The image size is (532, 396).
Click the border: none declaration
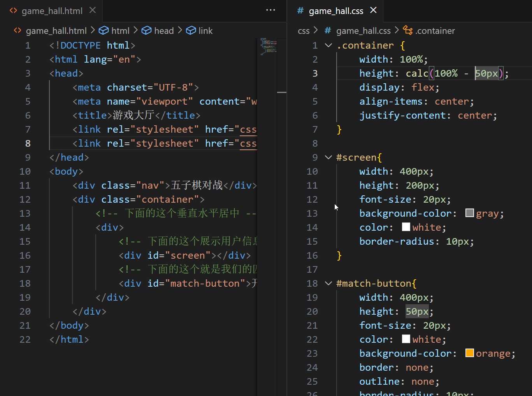(x=397, y=368)
